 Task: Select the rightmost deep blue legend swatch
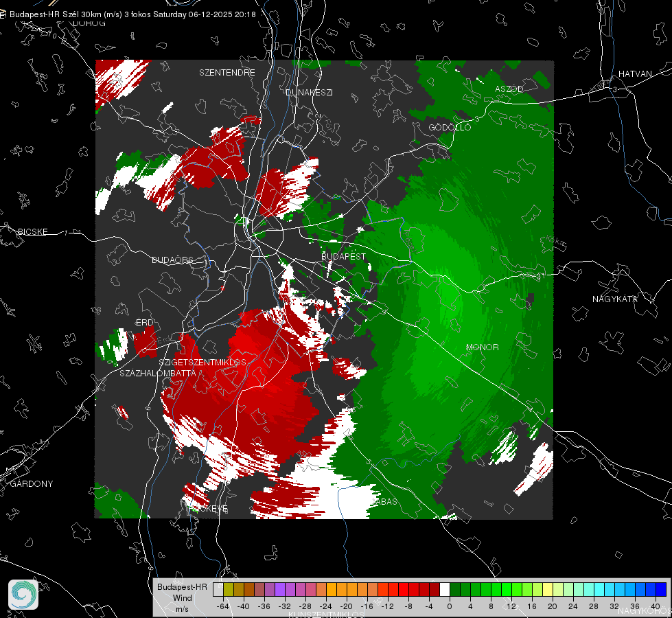(x=661, y=590)
